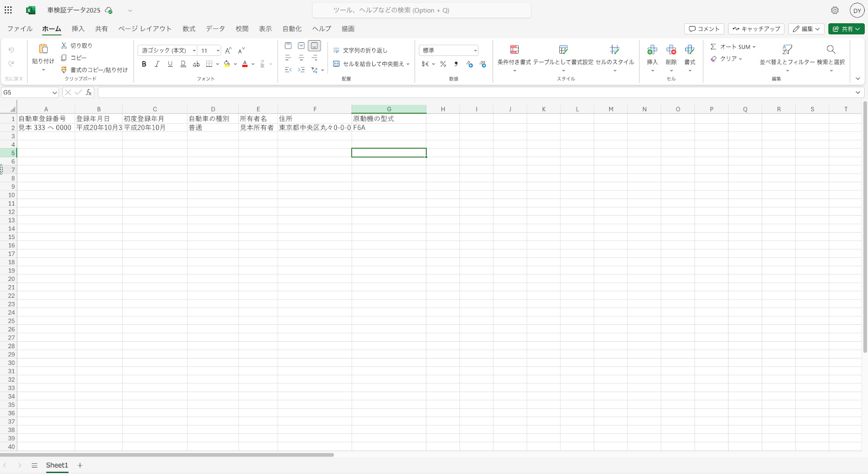The image size is (868, 474).
Task: Toggle wrap text option
Action: pos(360,50)
